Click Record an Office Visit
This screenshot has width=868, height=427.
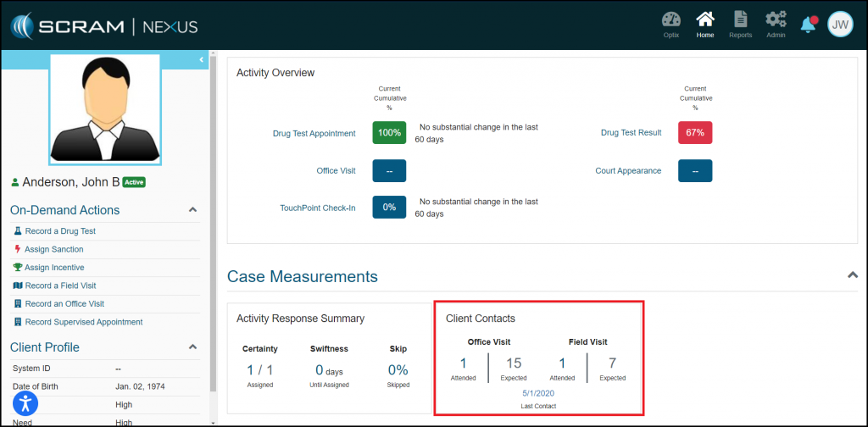[x=64, y=304]
